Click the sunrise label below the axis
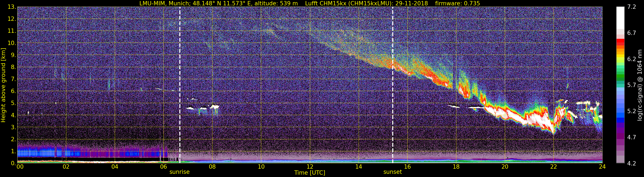Image resolution: width=644 pixels, height=177 pixels. (180, 172)
